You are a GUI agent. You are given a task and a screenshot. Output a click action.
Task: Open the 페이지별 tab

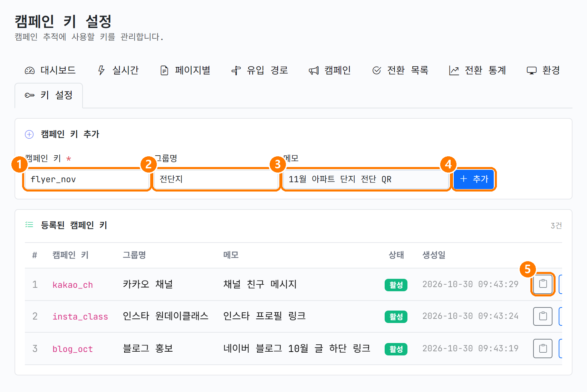(x=185, y=70)
